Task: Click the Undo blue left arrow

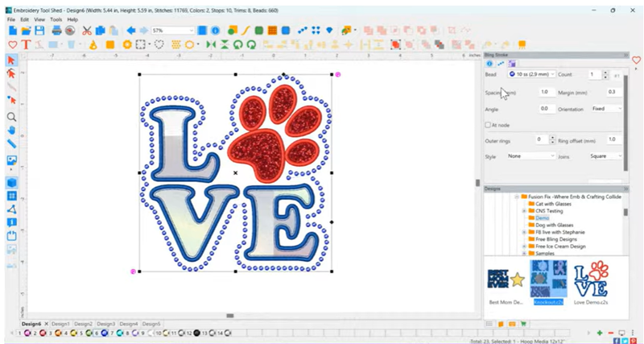Action: (131, 31)
